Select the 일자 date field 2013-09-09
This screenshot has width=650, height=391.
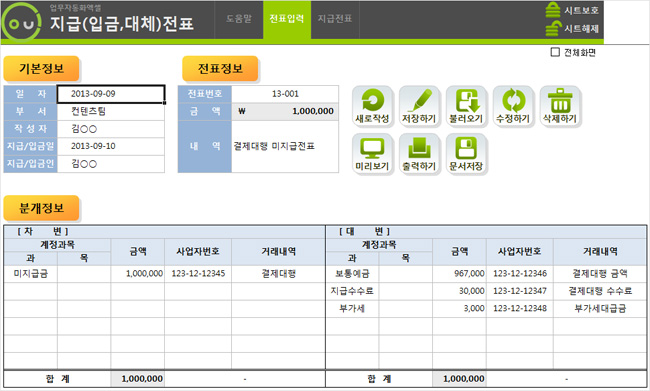(x=111, y=94)
